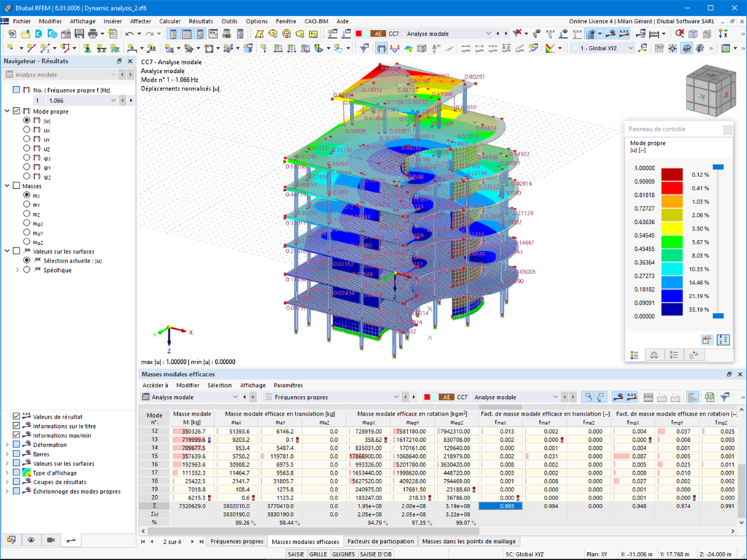Click the new model file icon
The width and height of the screenshot is (747, 560).
12,34
